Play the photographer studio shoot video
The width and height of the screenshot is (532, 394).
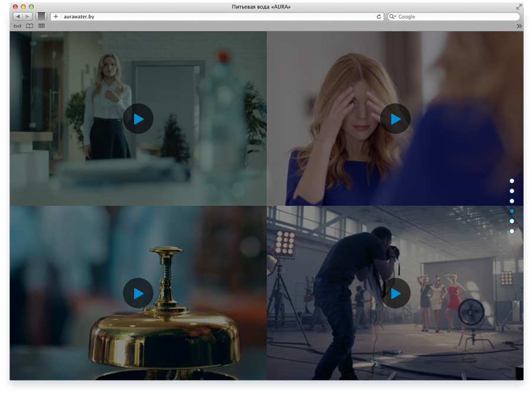[395, 293]
